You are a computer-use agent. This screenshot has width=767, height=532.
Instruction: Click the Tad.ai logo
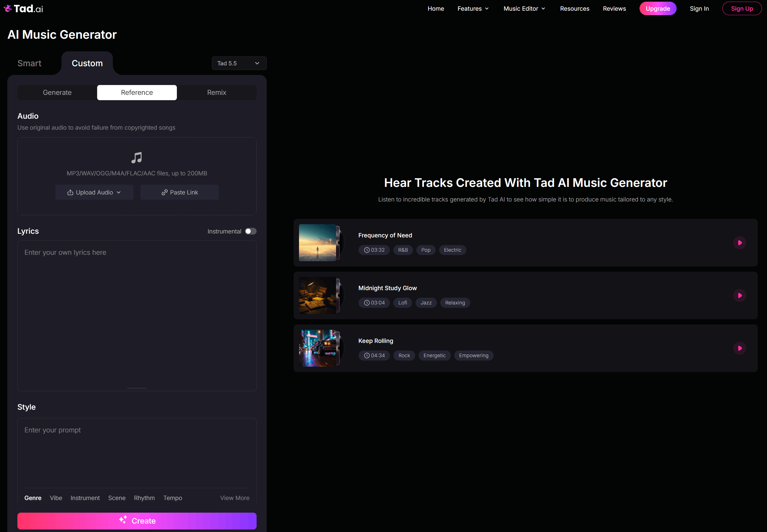23,9
